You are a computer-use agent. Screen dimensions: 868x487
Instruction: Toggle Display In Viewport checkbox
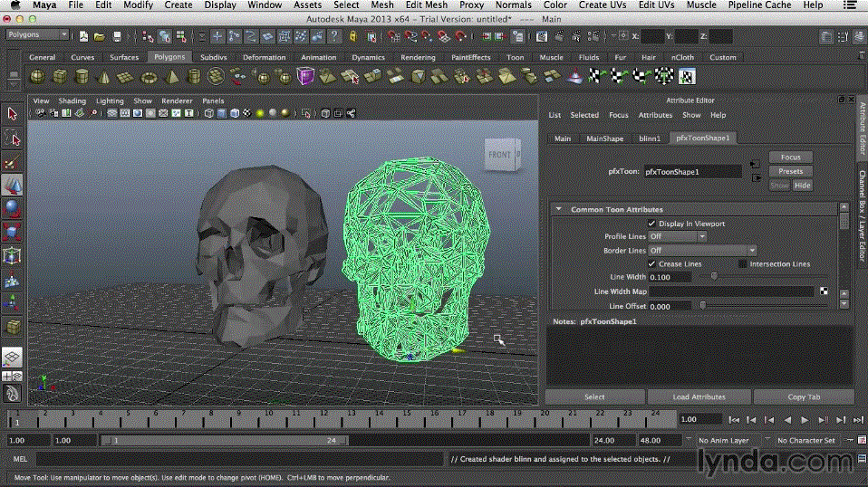(x=651, y=224)
